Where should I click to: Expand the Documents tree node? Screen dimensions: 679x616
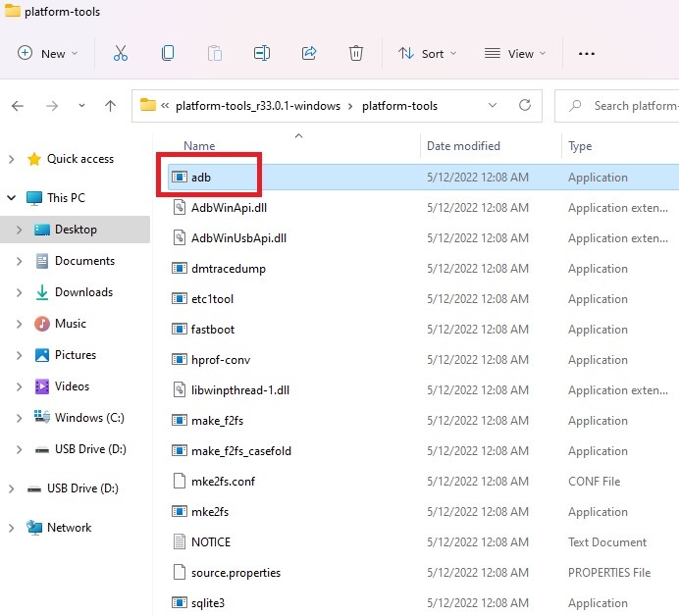coord(19,261)
